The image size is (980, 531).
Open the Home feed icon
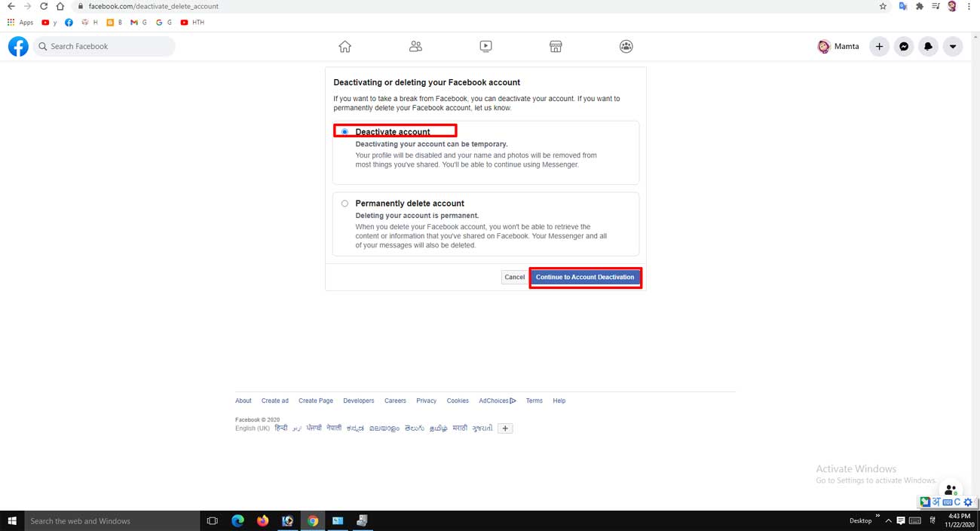click(x=345, y=46)
